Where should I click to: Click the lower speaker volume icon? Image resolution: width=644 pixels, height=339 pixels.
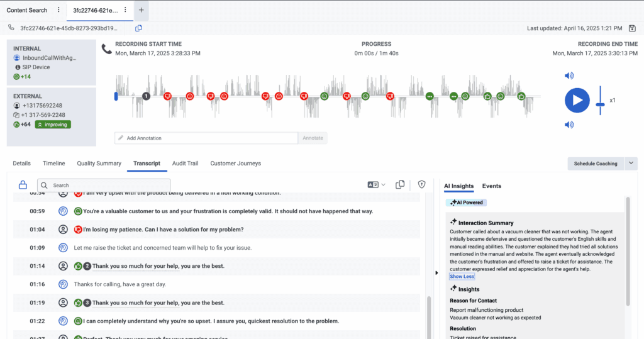569,125
